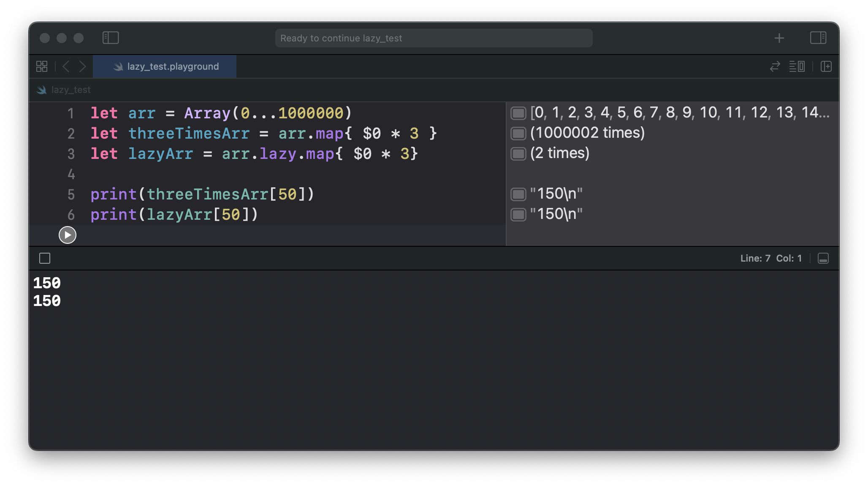Open the editor options lines icon
868x486 pixels.
coord(797,67)
